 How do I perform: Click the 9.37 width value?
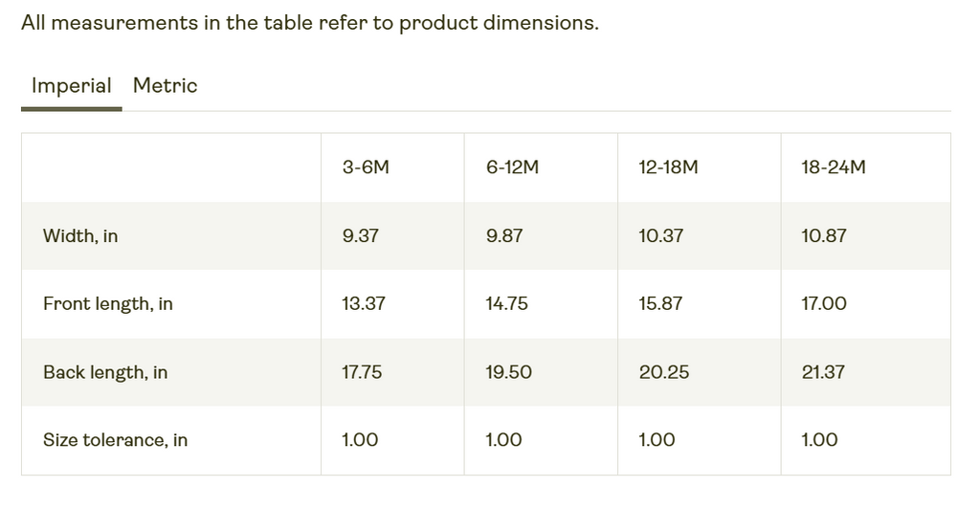360,236
